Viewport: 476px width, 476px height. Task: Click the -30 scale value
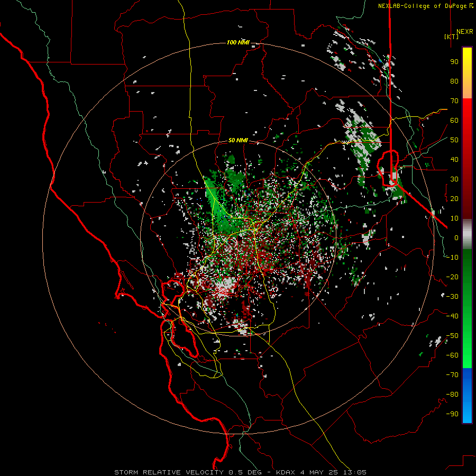(452, 297)
